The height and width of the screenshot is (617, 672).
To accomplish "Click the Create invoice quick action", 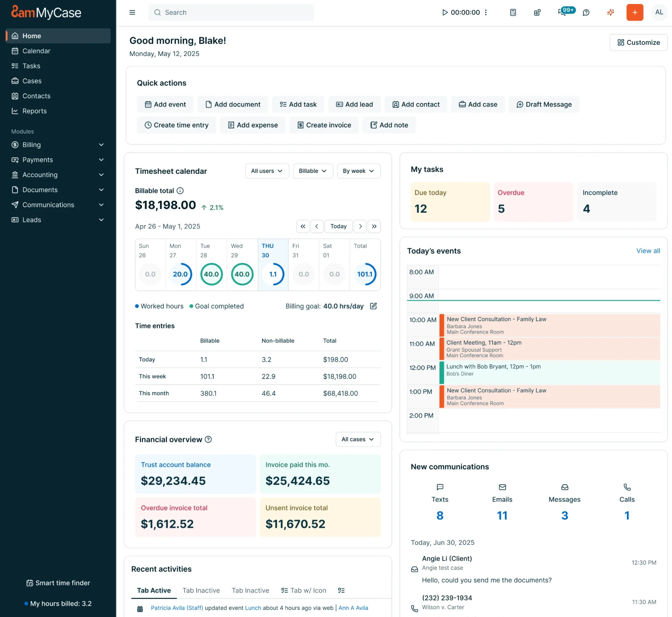I will pos(324,125).
